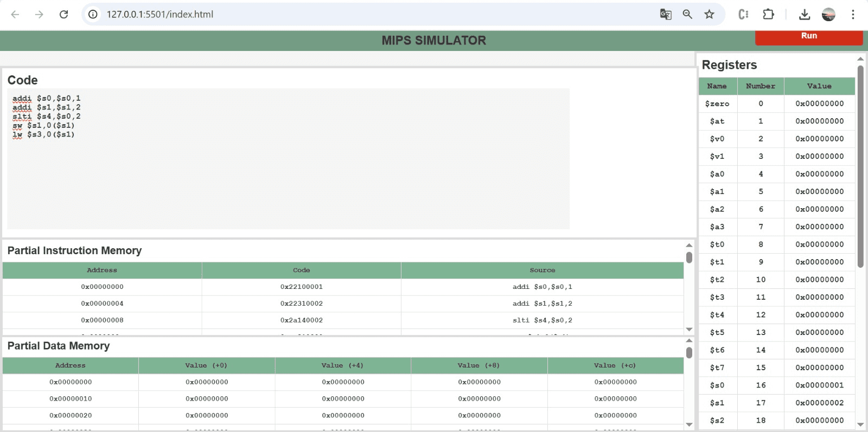This screenshot has width=868, height=432.
Task: Run the MIPS program
Action: coord(809,37)
